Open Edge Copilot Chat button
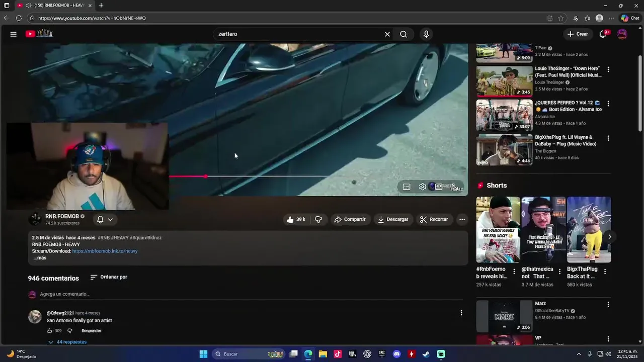This screenshot has height=362, width=644. point(630,18)
